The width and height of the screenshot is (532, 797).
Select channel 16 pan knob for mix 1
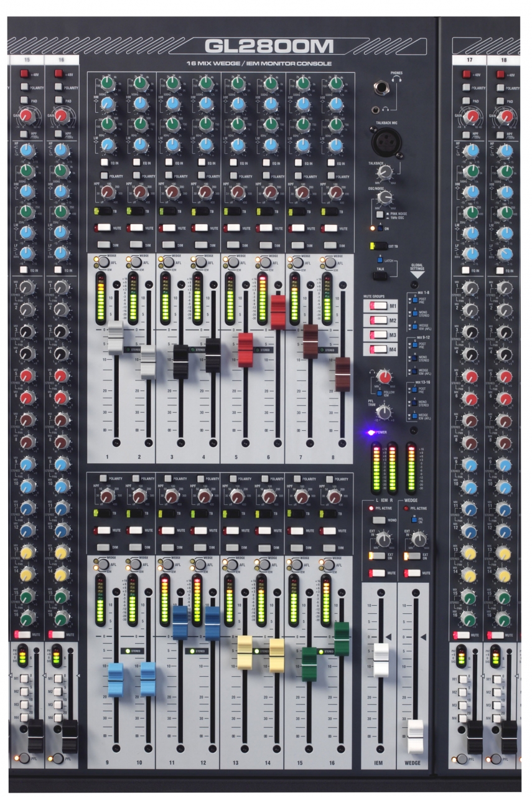click(61, 286)
